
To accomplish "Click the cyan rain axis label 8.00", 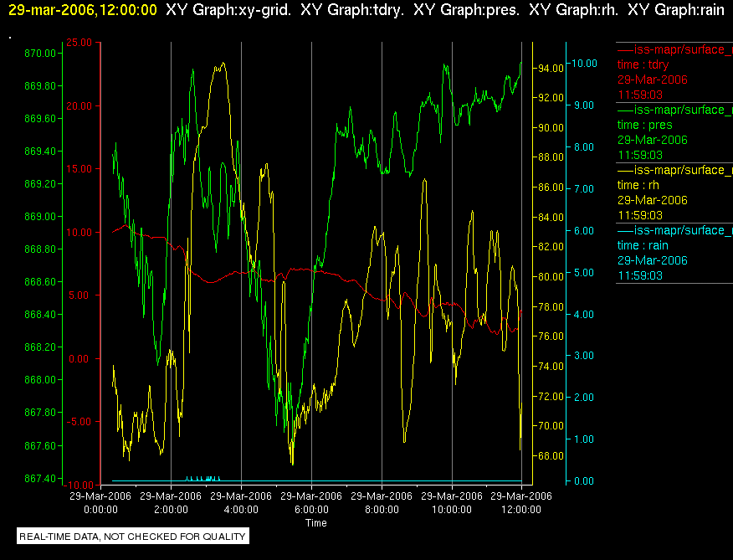I will click(584, 146).
